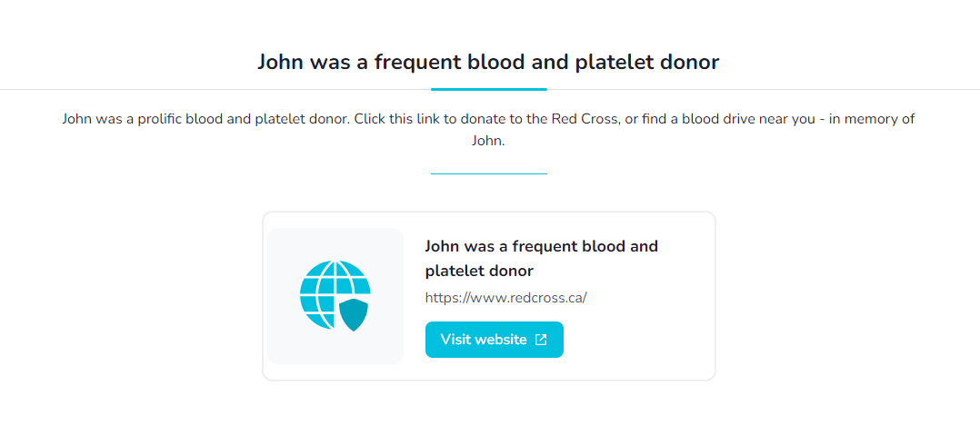This screenshot has width=980, height=445.
Task: Click the final "John." line of description
Action: pyautogui.click(x=488, y=141)
